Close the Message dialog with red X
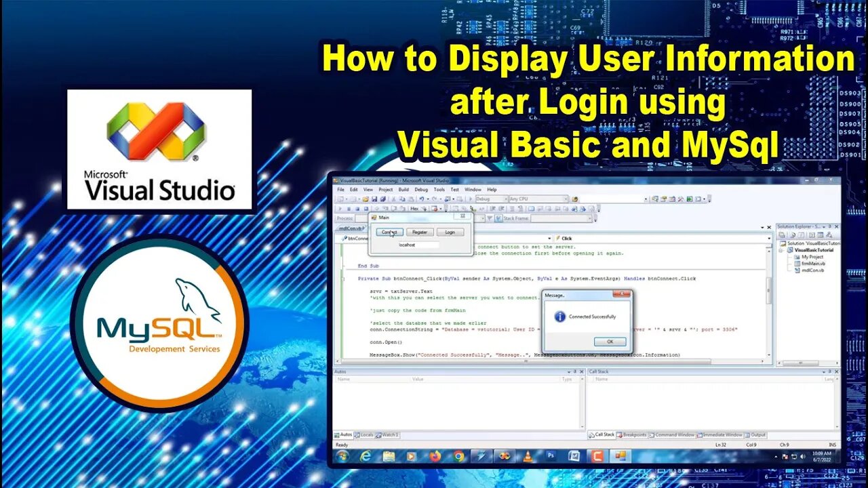 tap(623, 294)
